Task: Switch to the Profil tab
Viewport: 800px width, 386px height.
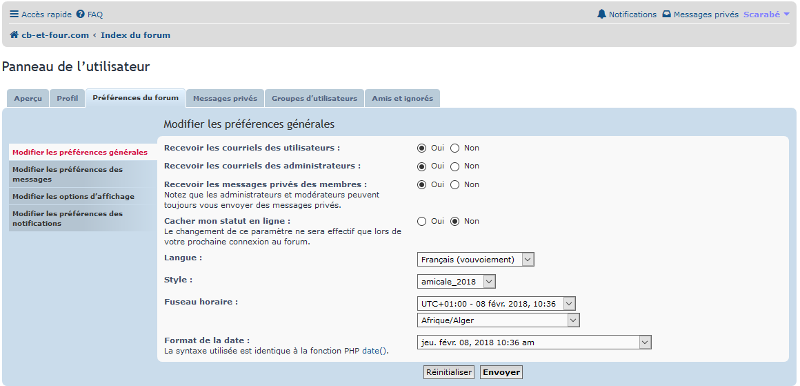Action: pos(67,98)
